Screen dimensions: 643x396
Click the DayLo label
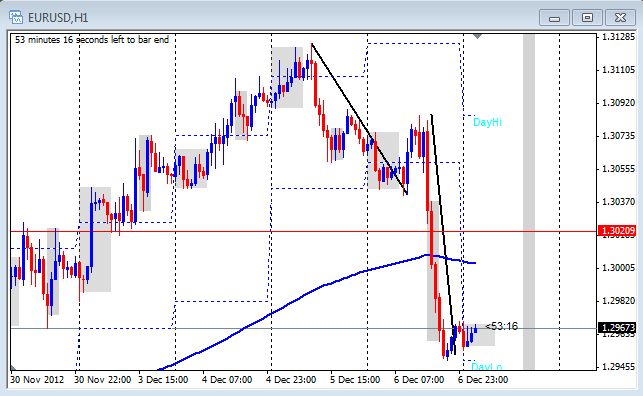click(486, 366)
